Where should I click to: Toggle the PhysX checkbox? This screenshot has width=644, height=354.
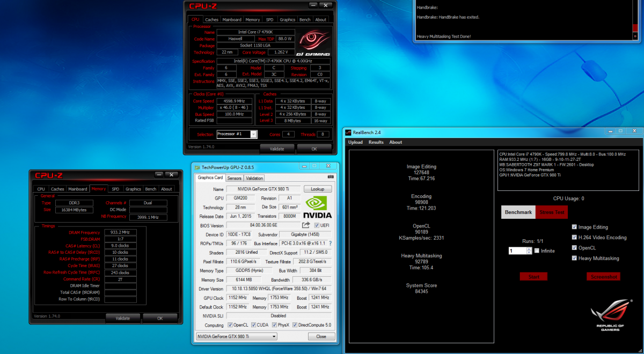click(x=275, y=325)
